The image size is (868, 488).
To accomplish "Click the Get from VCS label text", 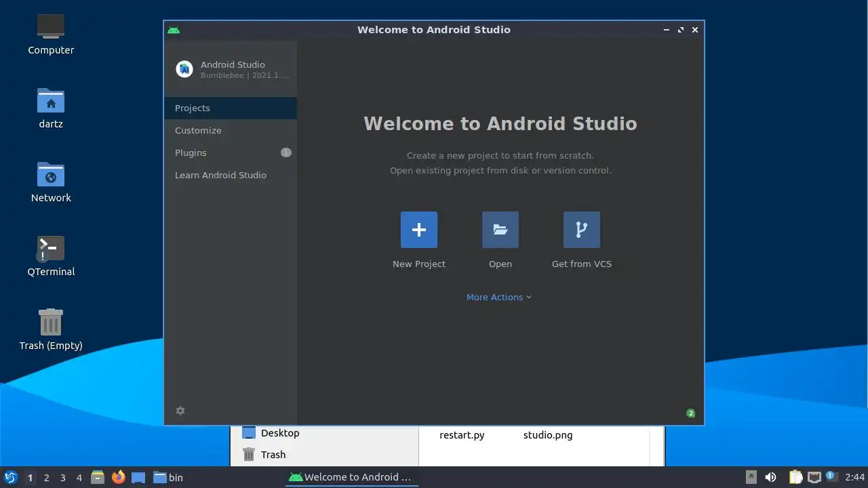I will (x=582, y=264).
